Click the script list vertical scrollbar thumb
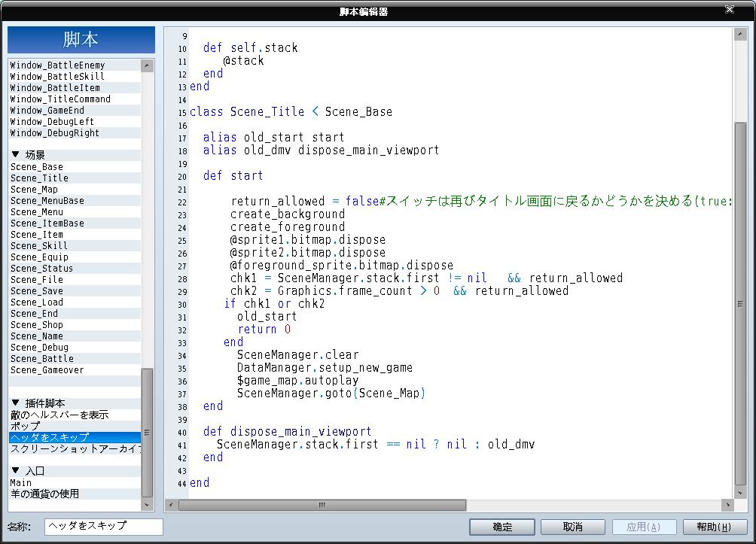This screenshot has width=756, height=544. click(147, 433)
